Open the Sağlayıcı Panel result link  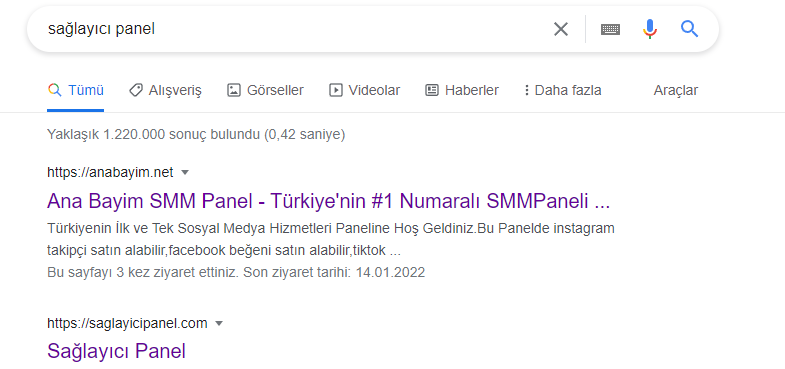[x=116, y=351]
